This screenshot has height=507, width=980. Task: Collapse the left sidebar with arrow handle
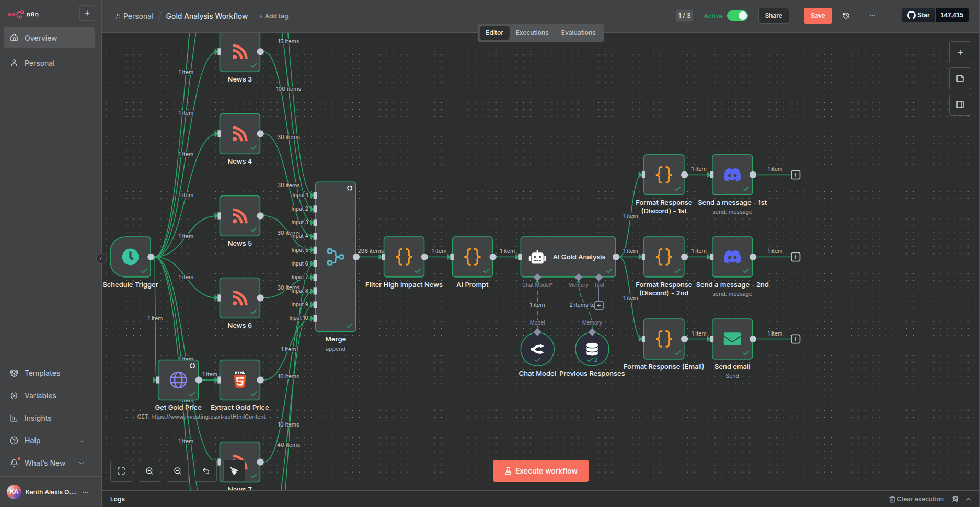pyautogui.click(x=101, y=258)
